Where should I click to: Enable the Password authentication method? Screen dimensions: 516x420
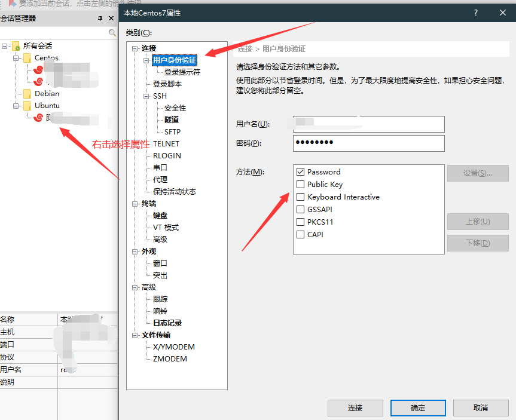tap(300, 171)
